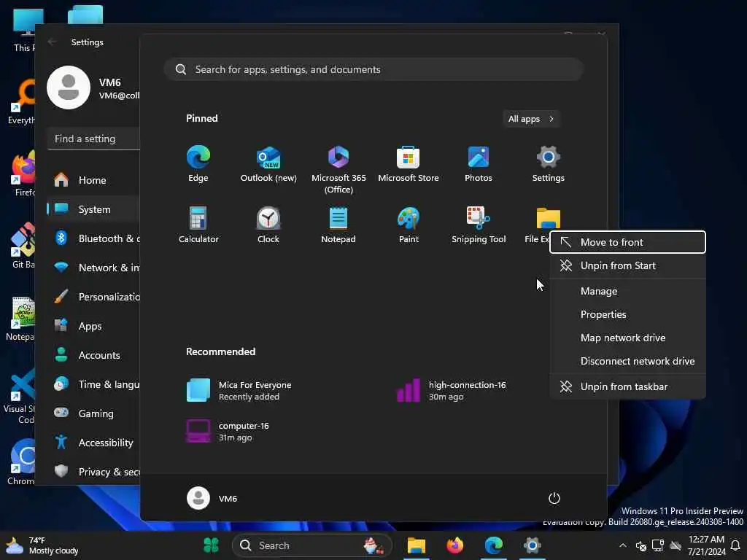Choose Unpin from Start

[627, 265]
